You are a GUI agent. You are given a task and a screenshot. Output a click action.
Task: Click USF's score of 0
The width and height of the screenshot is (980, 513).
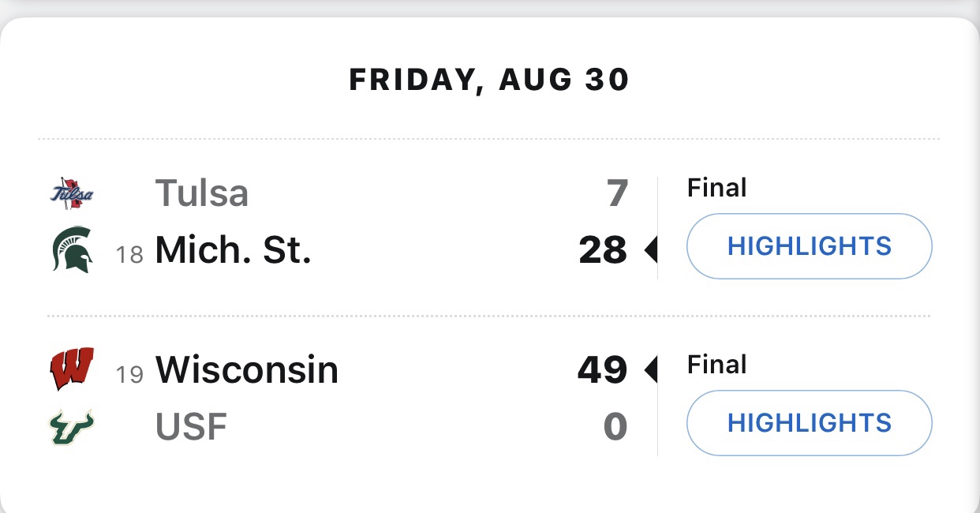pyautogui.click(x=615, y=428)
